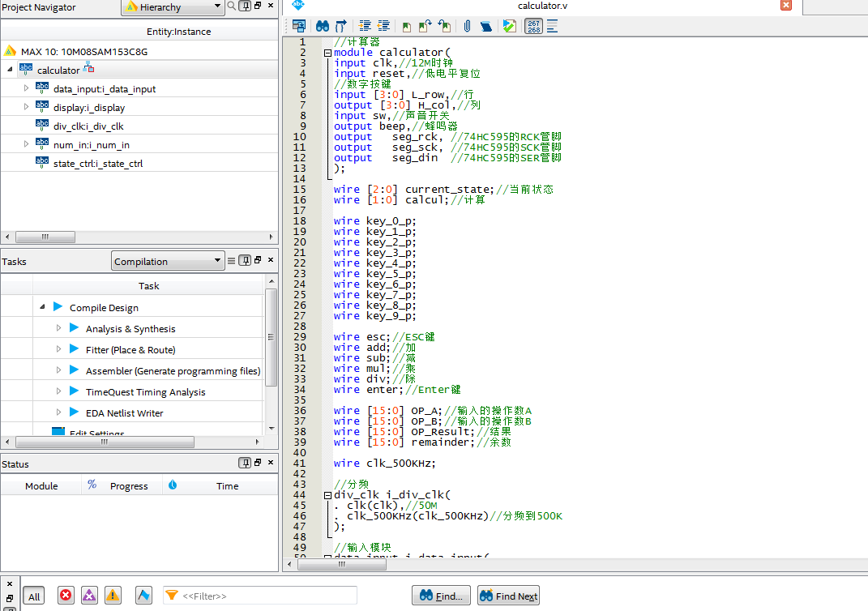Open the Compilation dropdown in Tasks panel
The width and height of the screenshot is (868, 611).
click(x=168, y=261)
